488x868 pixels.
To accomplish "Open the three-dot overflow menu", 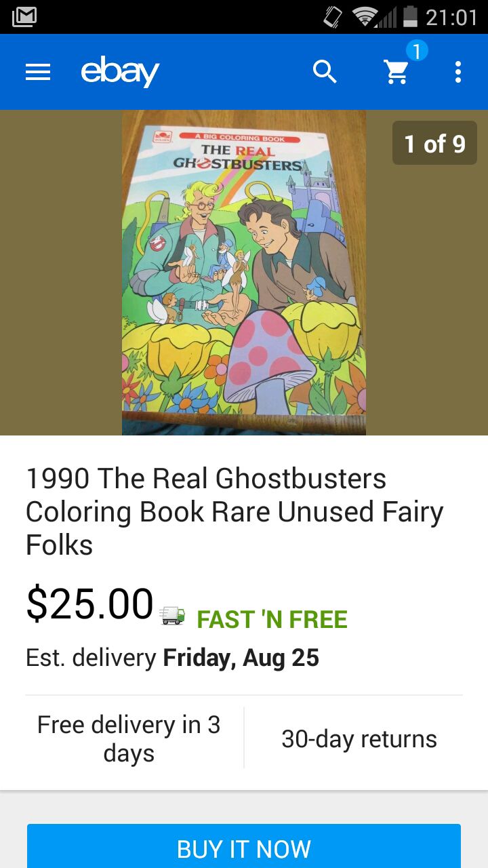I will [458, 72].
